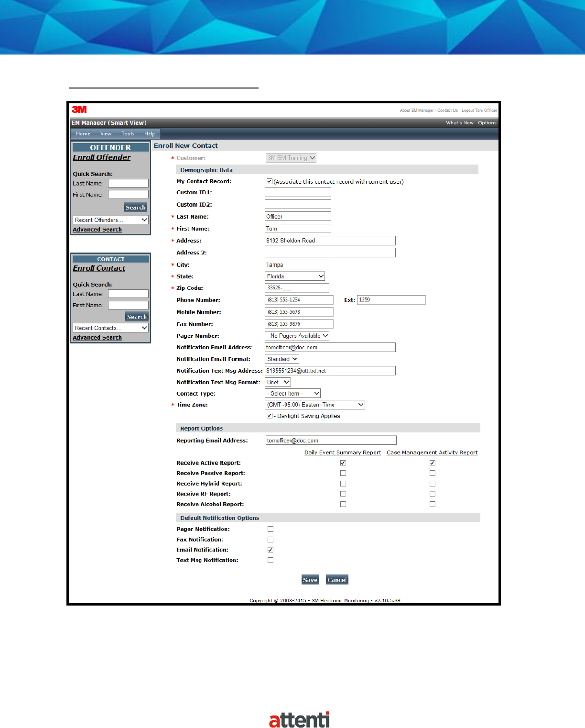Expand the Recent Contacts dropdown
Screen dimensions: 585x728
tap(111, 328)
